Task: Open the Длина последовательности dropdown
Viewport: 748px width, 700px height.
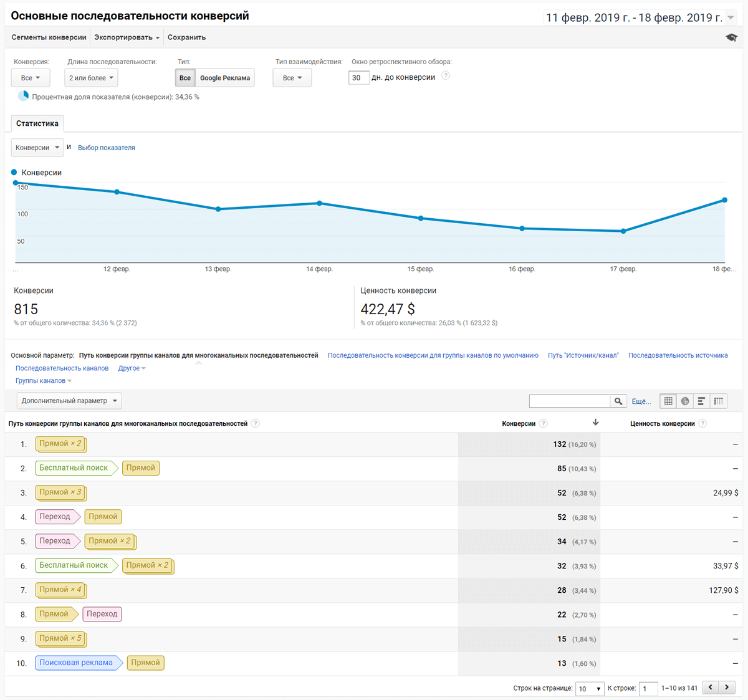Action: 90,77
